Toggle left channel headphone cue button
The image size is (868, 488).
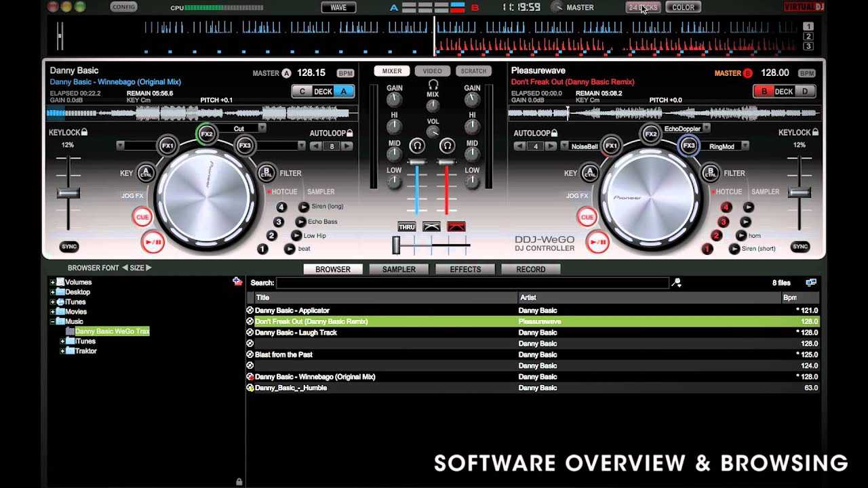[417, 145]
